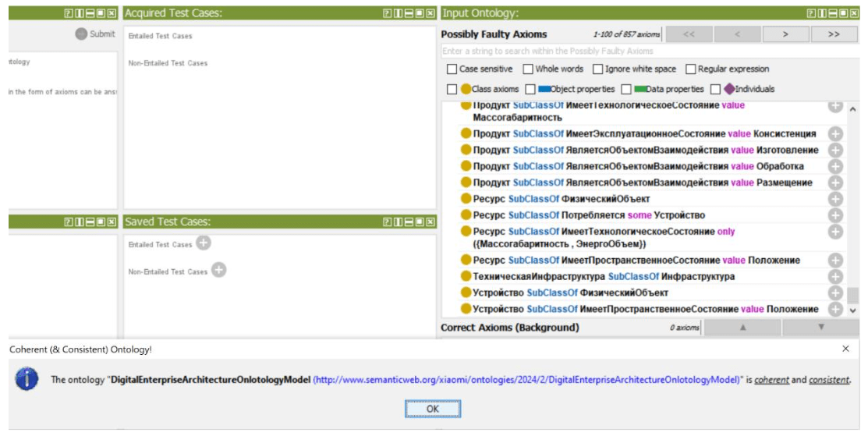Click plus icon beside Ресурс SubClassOf ФизическийОбъект
Image resolution: width=868 pixels, height=436 pixels.
pyautogui.click(x=835, y=199)
